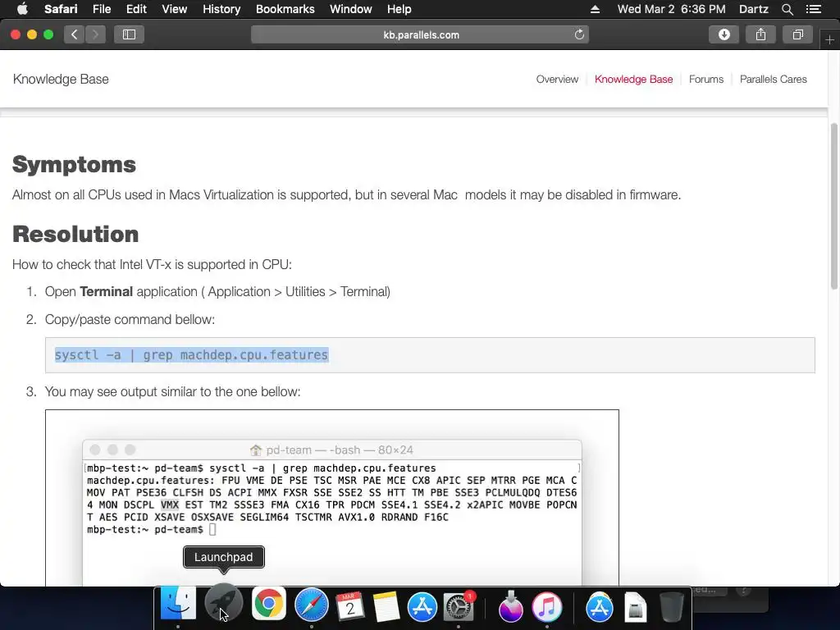Open the Bookmarks menu
The image size is (840, 630).
285,9
